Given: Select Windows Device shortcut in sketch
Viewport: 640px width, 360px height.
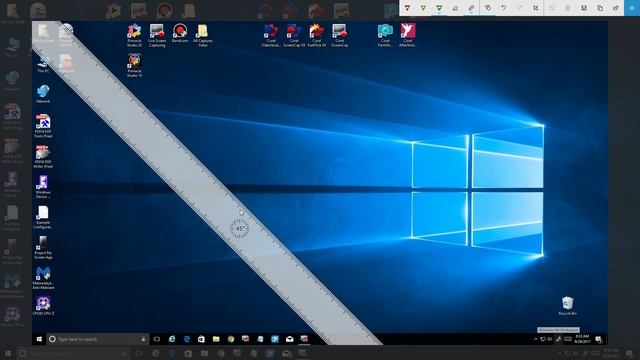Looking at the screenshot, I should click(x=43, y=187).
